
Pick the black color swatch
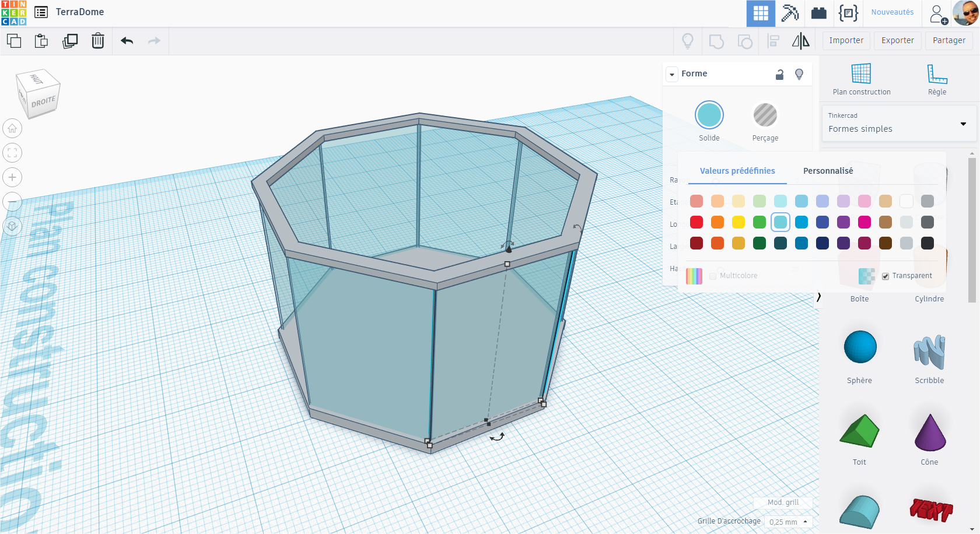tap(928, 243)
